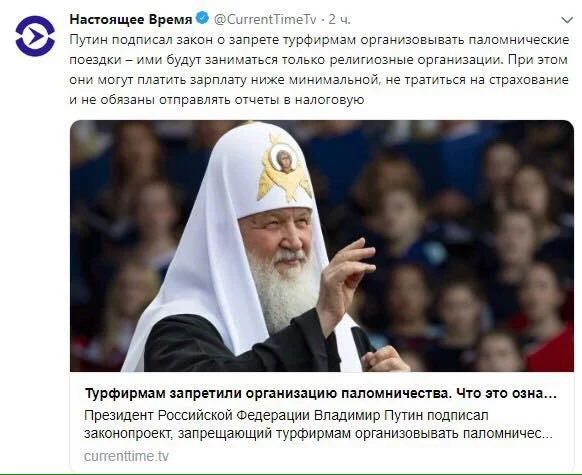Expand the tweet options chevron

[567, 20]
